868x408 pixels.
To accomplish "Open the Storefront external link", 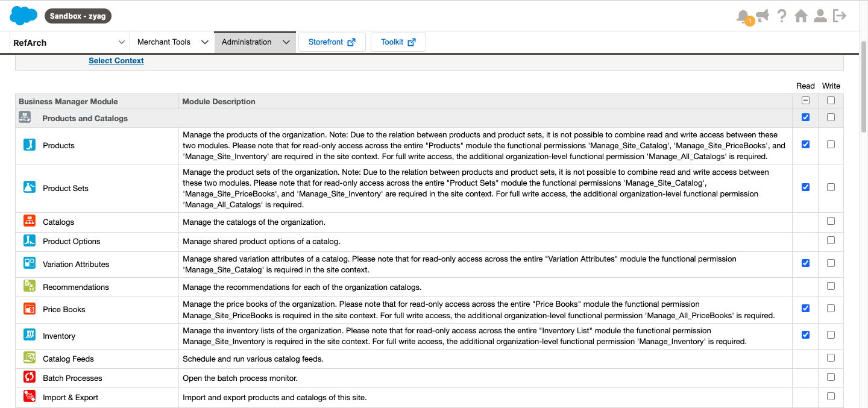I will [x=332, y=42].
